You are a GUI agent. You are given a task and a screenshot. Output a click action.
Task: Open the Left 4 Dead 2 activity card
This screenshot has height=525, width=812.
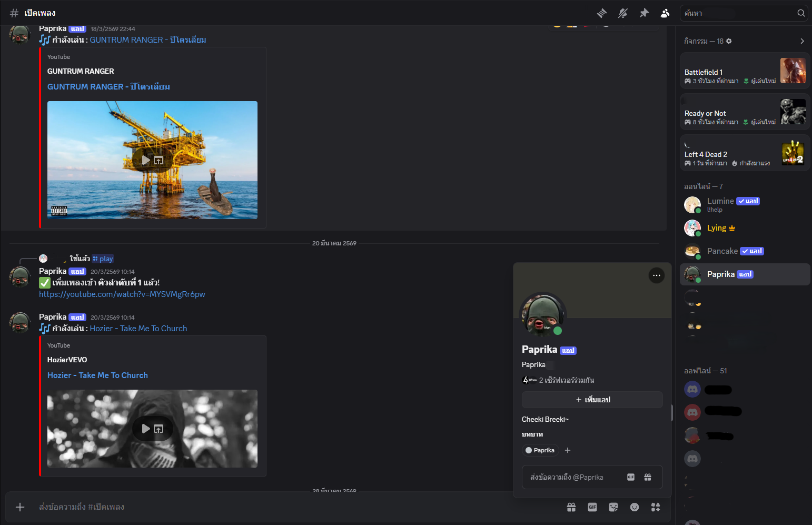745,153
